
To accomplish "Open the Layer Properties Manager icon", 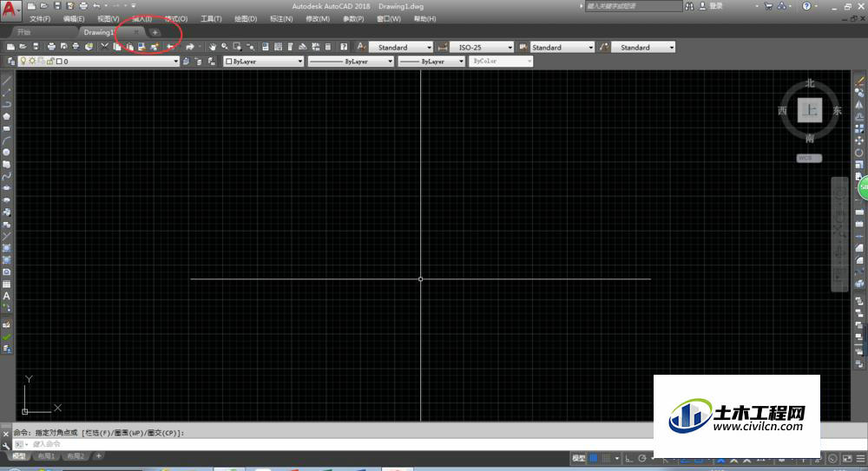I will pos(10,62).
